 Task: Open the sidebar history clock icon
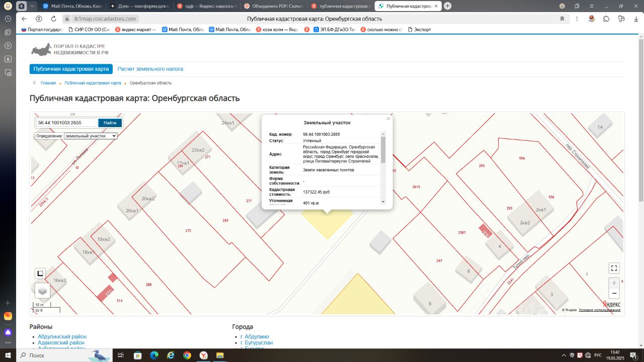click(x=8, y=19)
